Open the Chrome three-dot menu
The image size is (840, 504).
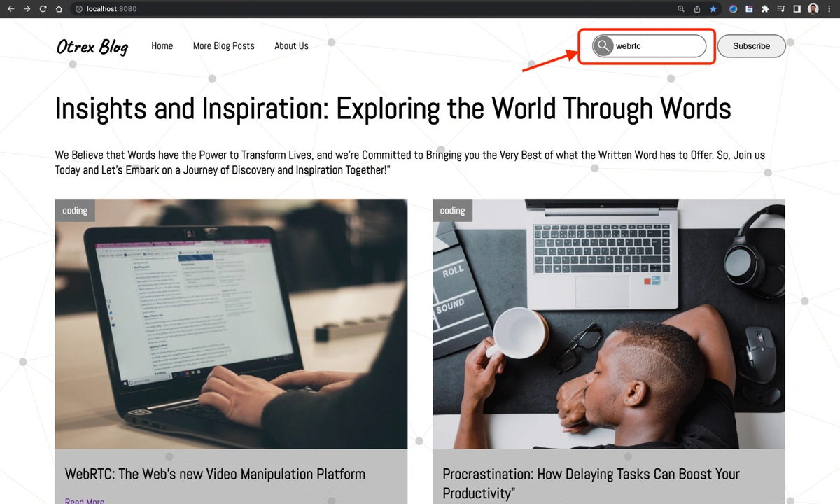[x=829, y=9]
